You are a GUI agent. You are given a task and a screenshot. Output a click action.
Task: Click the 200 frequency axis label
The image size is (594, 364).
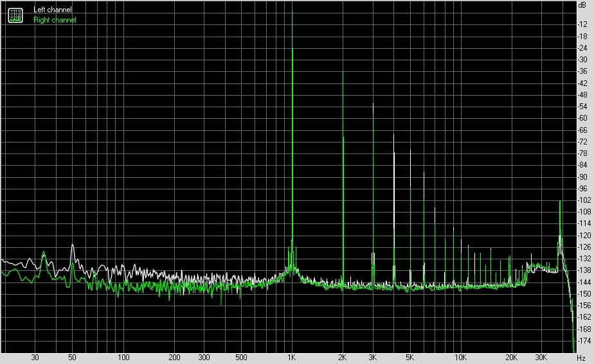click(175, 358)
